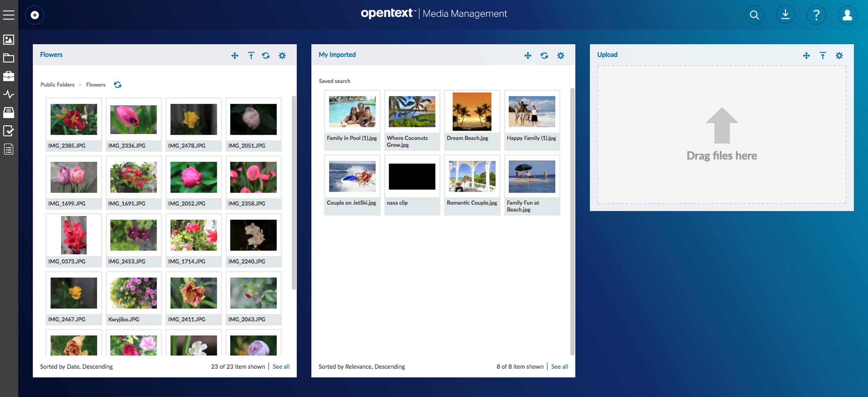Click Sorted by Date, Descending text

pyautogui.click(x=76, y=366)
